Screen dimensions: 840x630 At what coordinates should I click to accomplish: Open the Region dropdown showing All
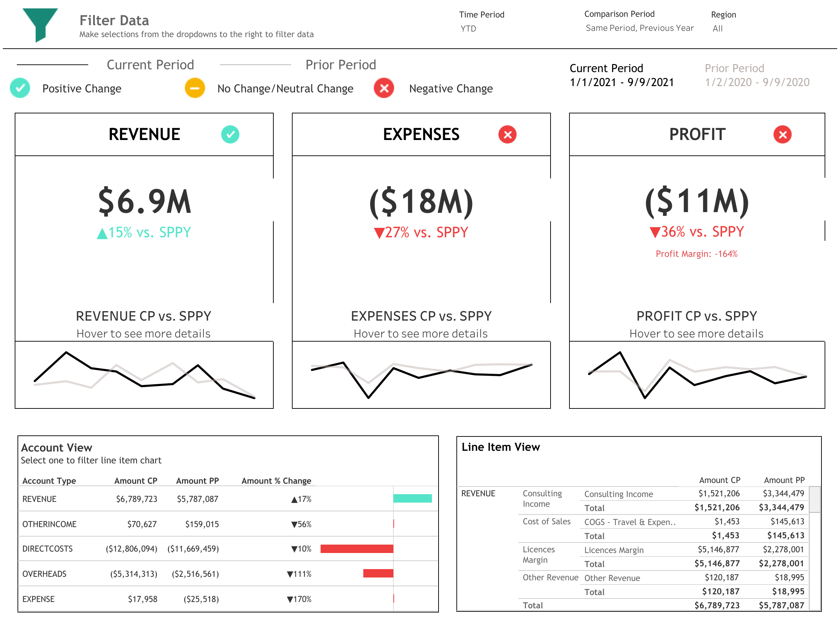pos(717,28)
